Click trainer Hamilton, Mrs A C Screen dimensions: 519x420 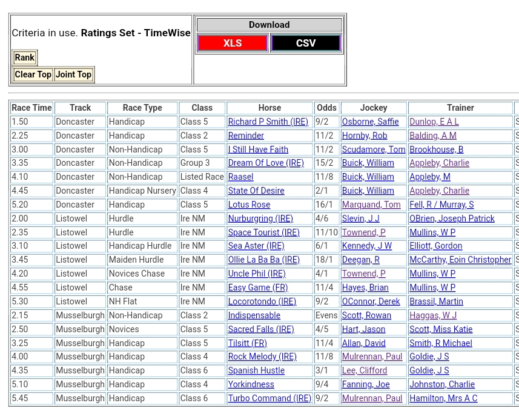pos(443,398)
